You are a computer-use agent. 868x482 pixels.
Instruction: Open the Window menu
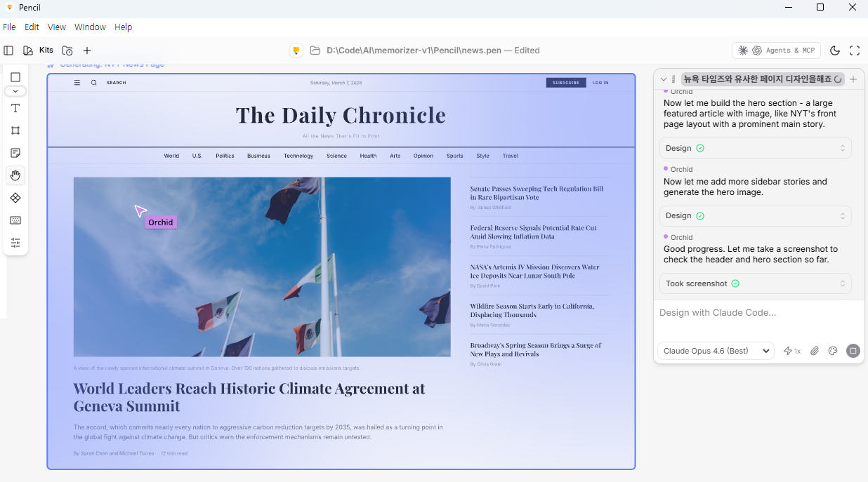[90, 27]
